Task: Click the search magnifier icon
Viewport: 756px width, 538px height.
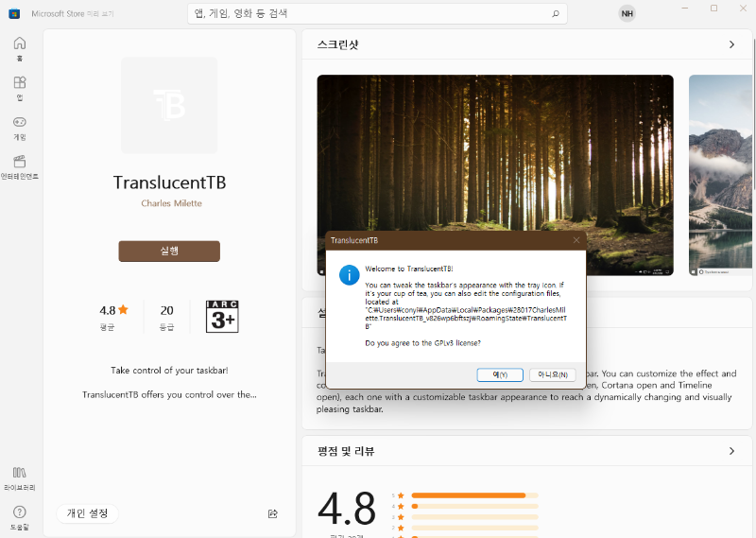Action: (555, 14)
